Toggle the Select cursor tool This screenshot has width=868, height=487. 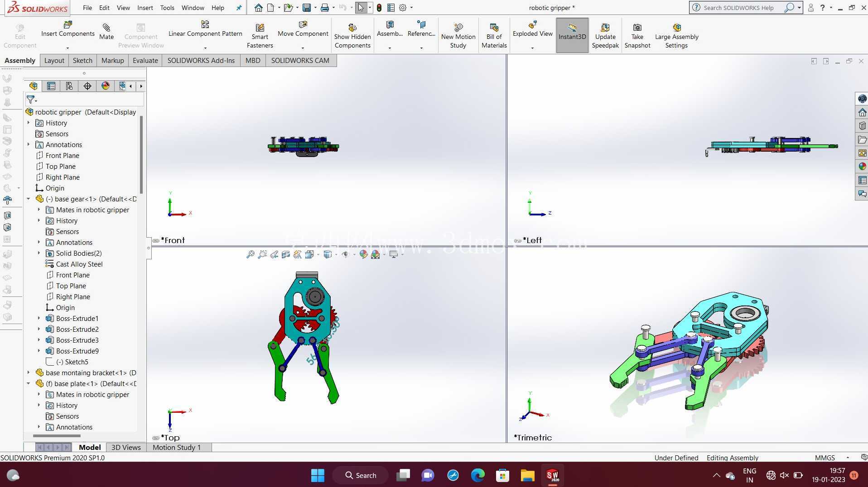point(361,8)
